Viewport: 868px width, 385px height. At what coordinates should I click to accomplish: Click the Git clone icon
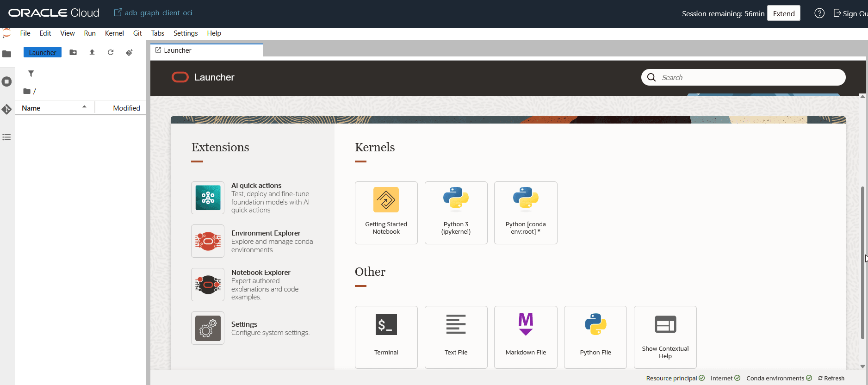[x=130, y=52]
